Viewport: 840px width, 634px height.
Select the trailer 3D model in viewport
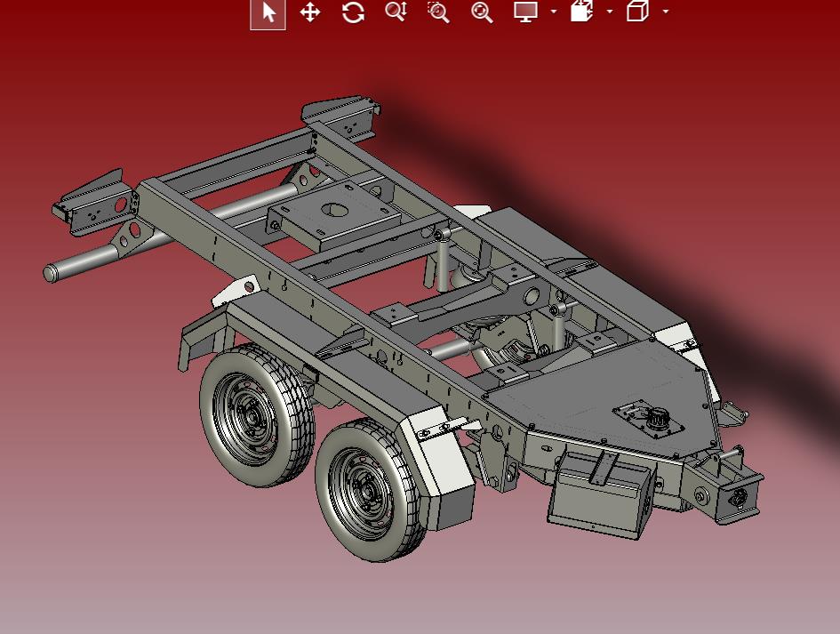(402, 327)
